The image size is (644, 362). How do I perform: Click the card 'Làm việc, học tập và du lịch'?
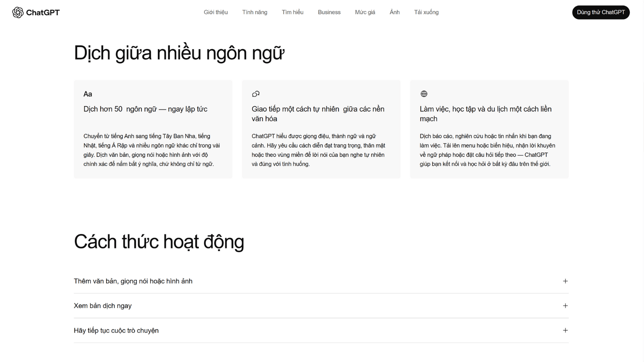pos(489,129)
